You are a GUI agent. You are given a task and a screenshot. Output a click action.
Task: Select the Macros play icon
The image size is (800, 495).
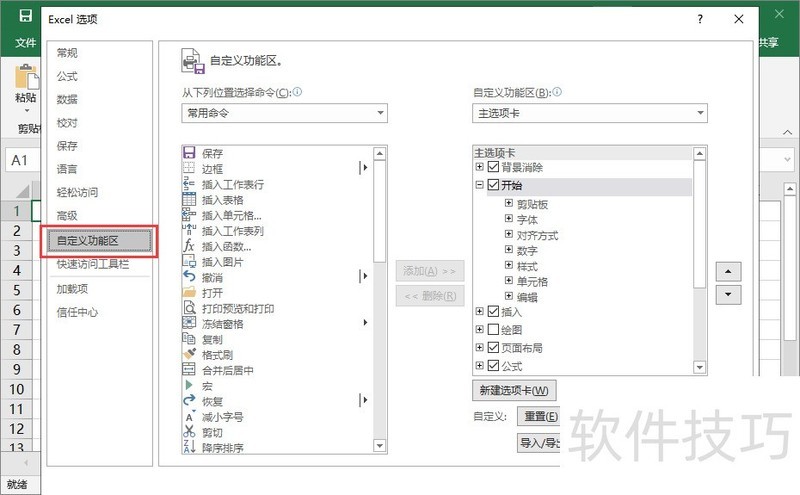(x=189, y=385)
